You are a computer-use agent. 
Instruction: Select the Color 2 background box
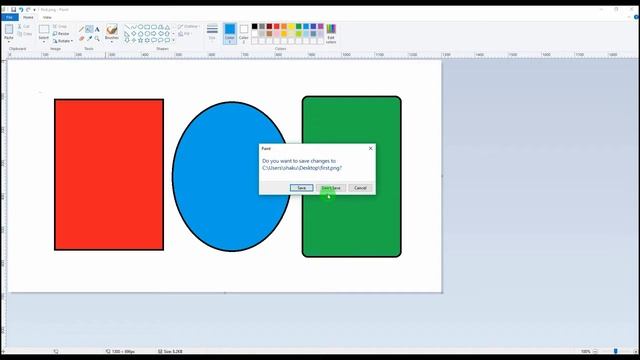pos(244,33)
